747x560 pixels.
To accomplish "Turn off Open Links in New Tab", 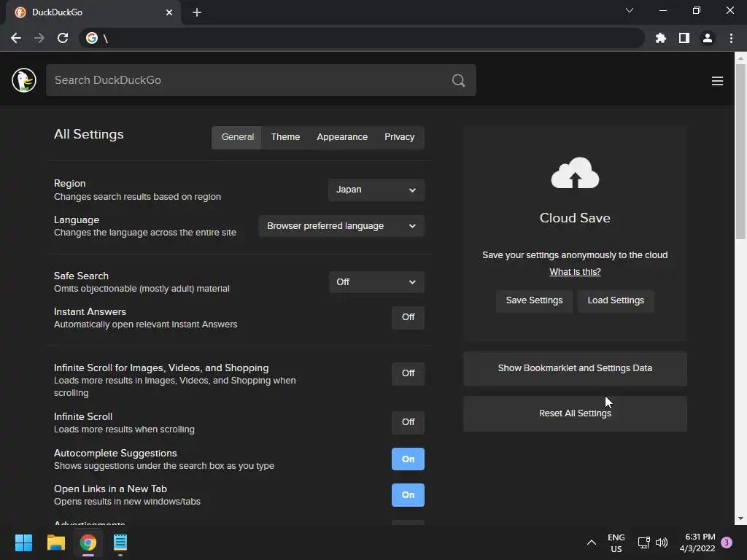I will 408,495.
